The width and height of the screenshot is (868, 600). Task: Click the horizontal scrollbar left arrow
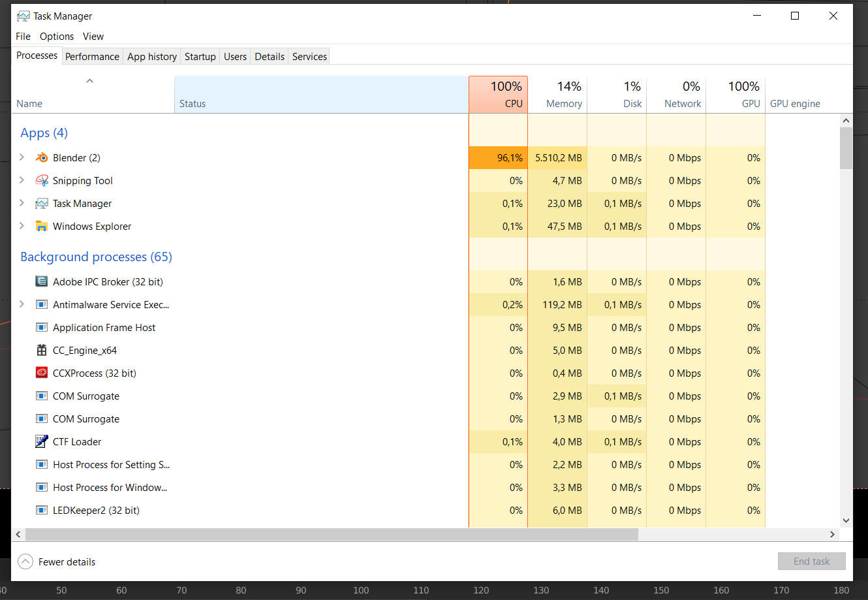click(18, 534)
